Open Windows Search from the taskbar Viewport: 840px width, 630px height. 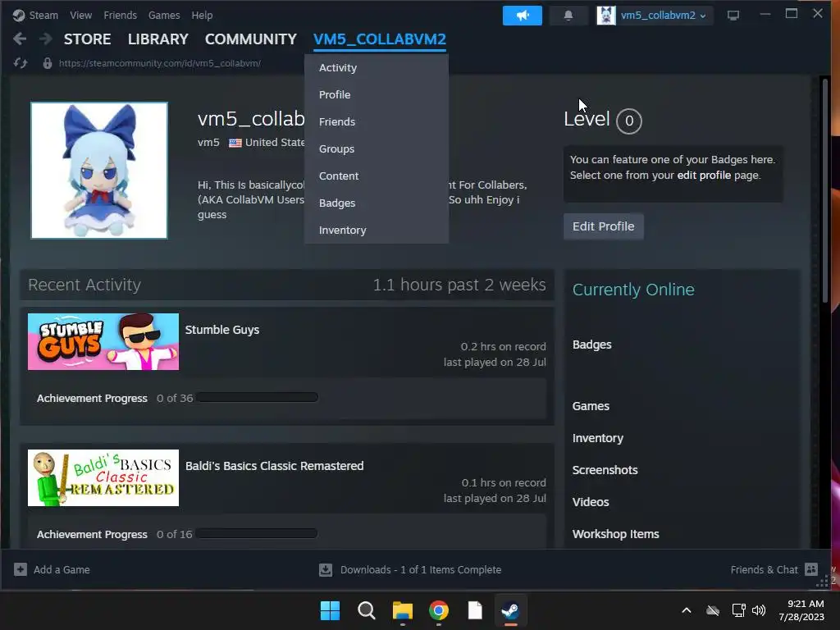point(367,610)
